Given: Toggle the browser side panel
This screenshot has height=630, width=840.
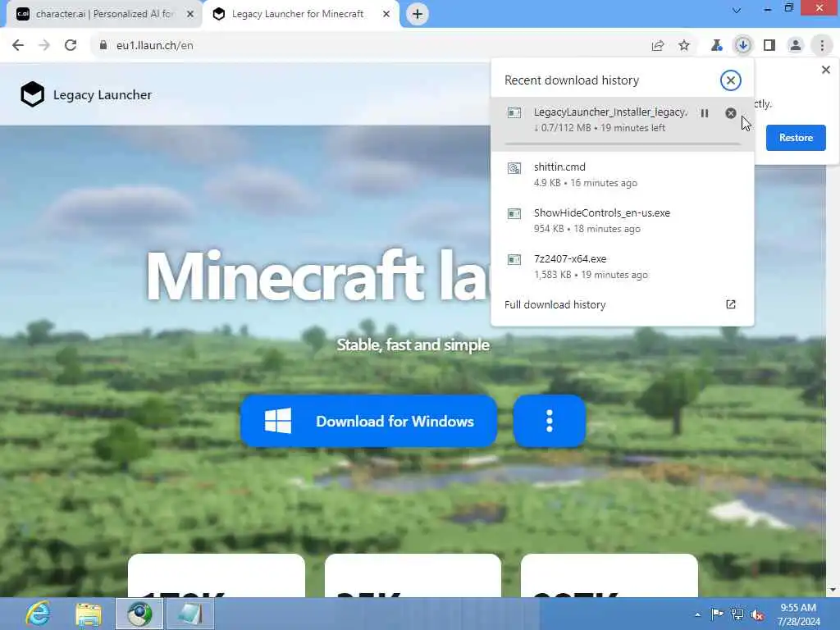Looking at the screenshot, I should (x=769, y=46).
